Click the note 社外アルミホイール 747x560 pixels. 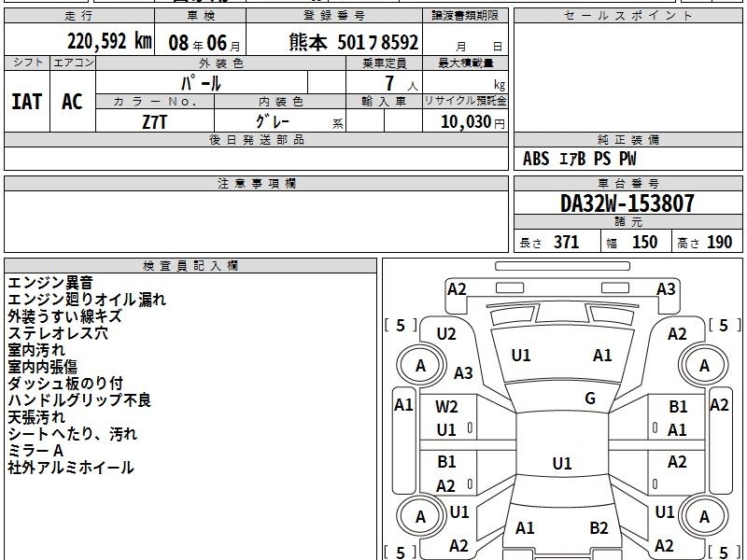point(71,468)
